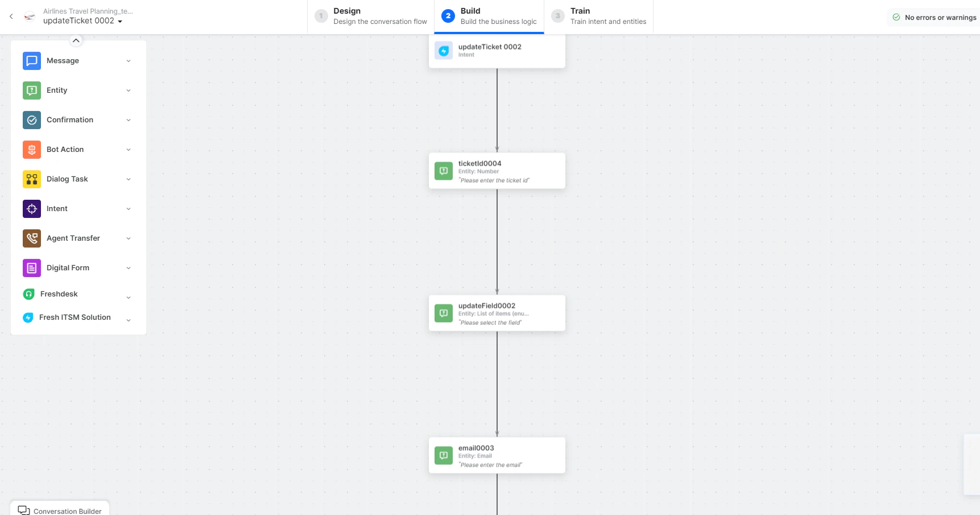The width and height of the screenshot is (980, 515).
Task: Select the Message node type
Action: click(63, 60)
